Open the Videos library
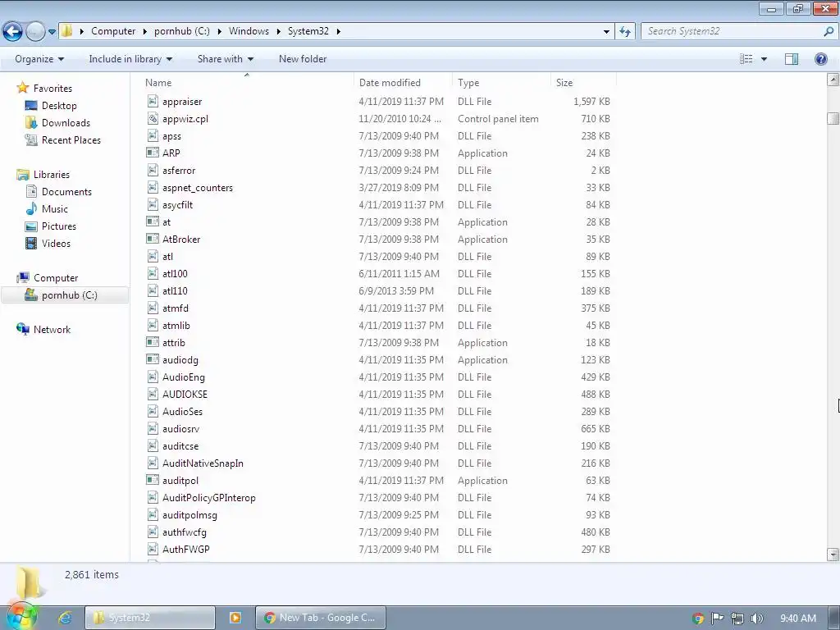 56,243
